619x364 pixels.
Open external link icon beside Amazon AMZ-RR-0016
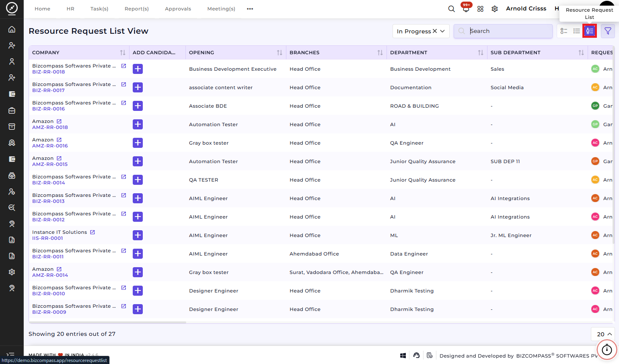pyautogui.click(x=59, y=140)
